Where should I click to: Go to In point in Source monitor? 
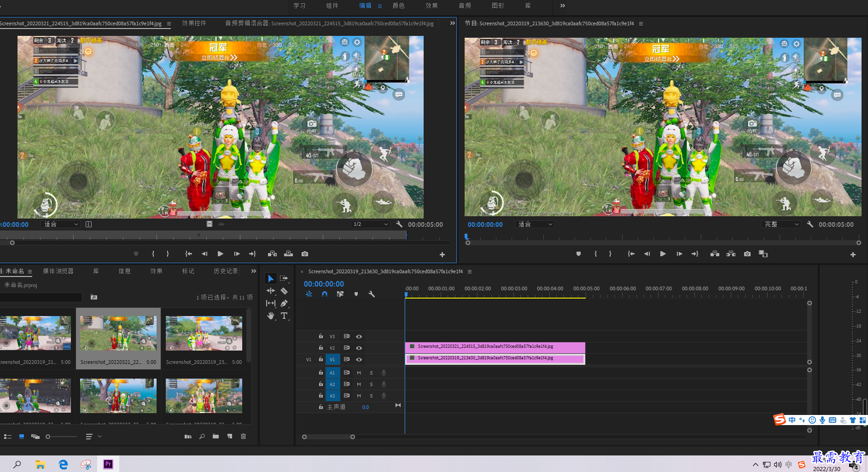pyautogui.click(x=188, y=254)
